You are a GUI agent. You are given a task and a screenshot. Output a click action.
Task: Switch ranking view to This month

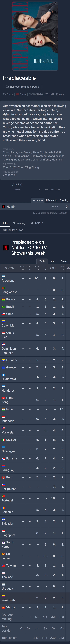pyautogui.click(x=51, y=200)
